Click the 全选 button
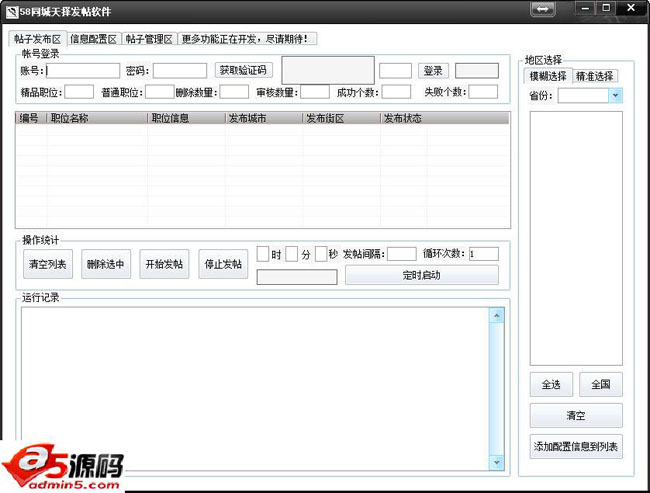Image resolution: width=650 pixels, height=493 pixels. (551, 384)
